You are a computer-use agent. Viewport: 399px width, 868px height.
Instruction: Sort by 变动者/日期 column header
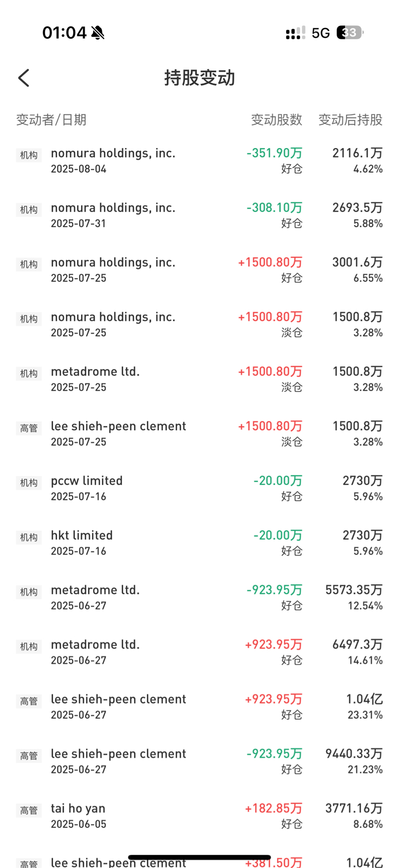[x=51, y=120]
